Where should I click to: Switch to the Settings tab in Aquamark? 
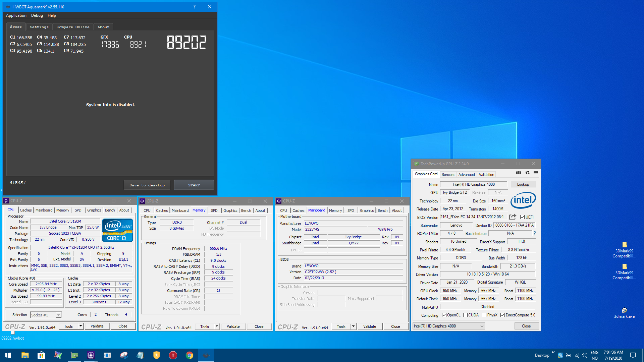(39, 27)
